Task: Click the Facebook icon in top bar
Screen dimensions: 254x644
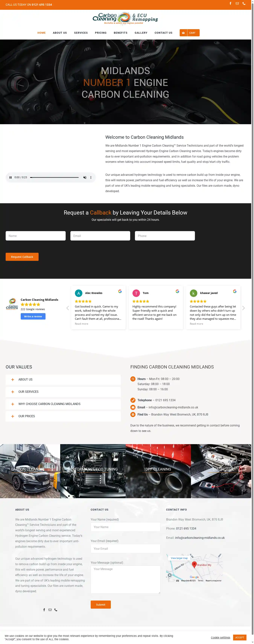Action: [230, 4]
